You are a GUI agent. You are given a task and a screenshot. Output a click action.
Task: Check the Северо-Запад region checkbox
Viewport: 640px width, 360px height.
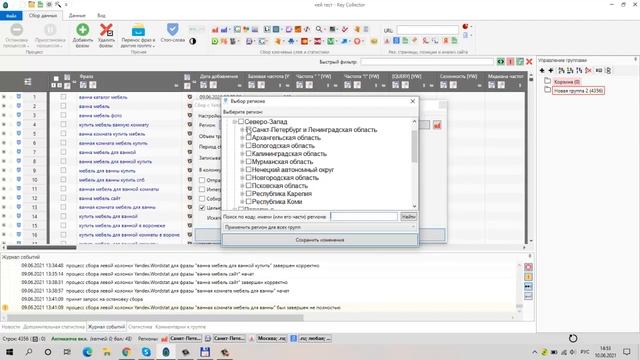[241, 122]
